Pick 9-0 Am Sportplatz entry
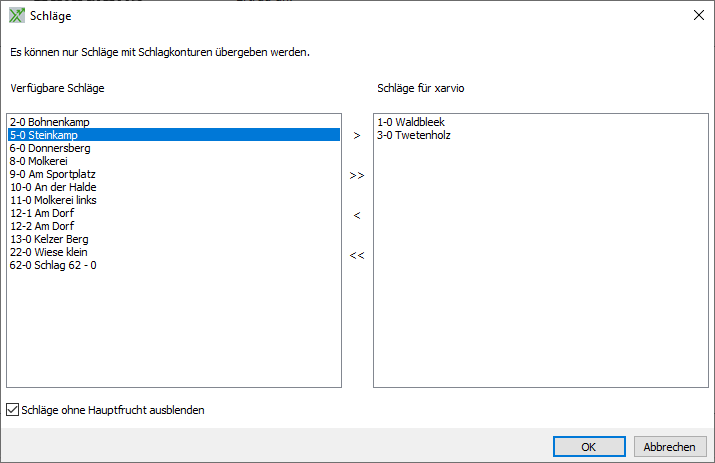 [53, 174]
